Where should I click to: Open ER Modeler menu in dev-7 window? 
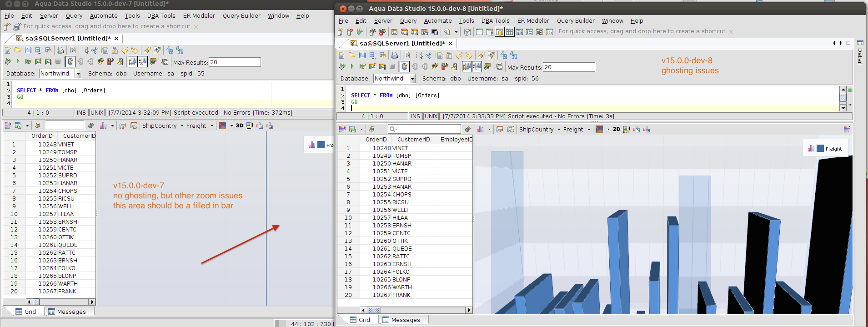tap(199, 15)
